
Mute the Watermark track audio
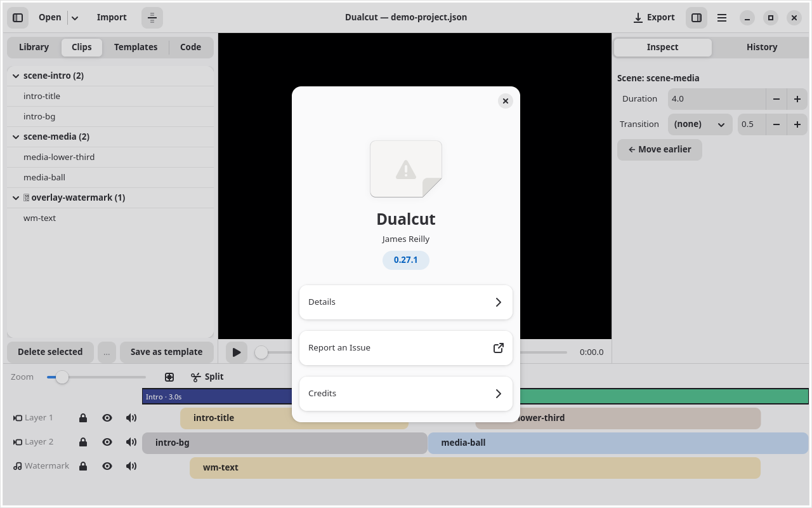click(131, 466)
